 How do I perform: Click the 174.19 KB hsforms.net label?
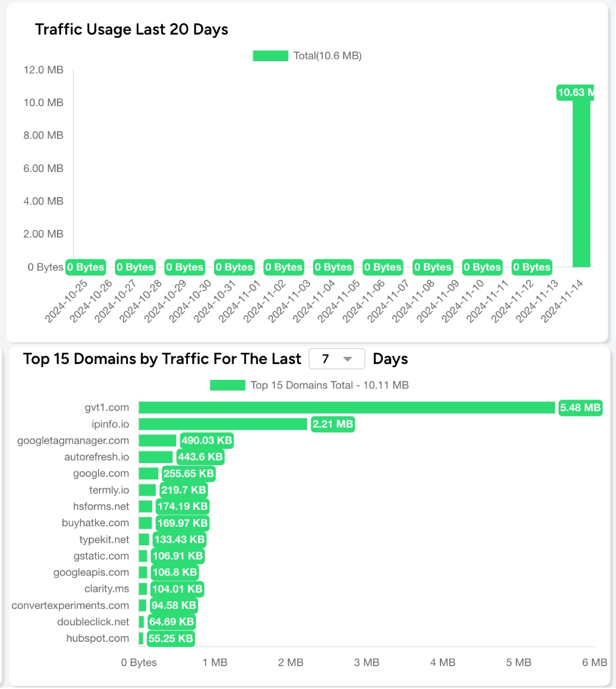tap(182, 506)
